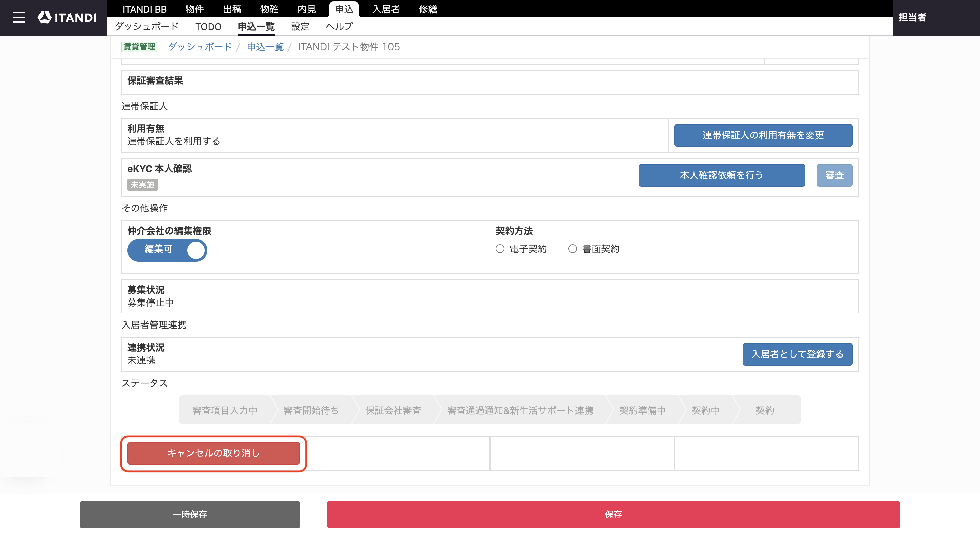Open the ヘルプ sub menu

tap(339, 27)
